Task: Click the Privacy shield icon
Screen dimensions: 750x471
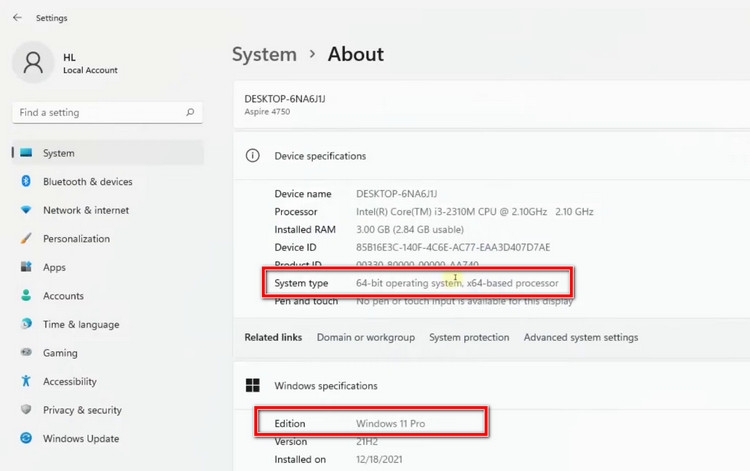Action: click(26, 410)
